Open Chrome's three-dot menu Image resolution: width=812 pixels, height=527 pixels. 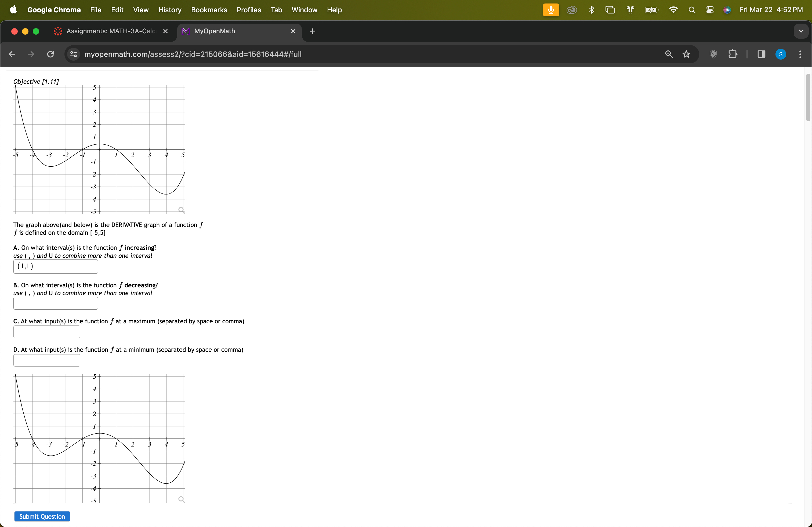(800, 54)
